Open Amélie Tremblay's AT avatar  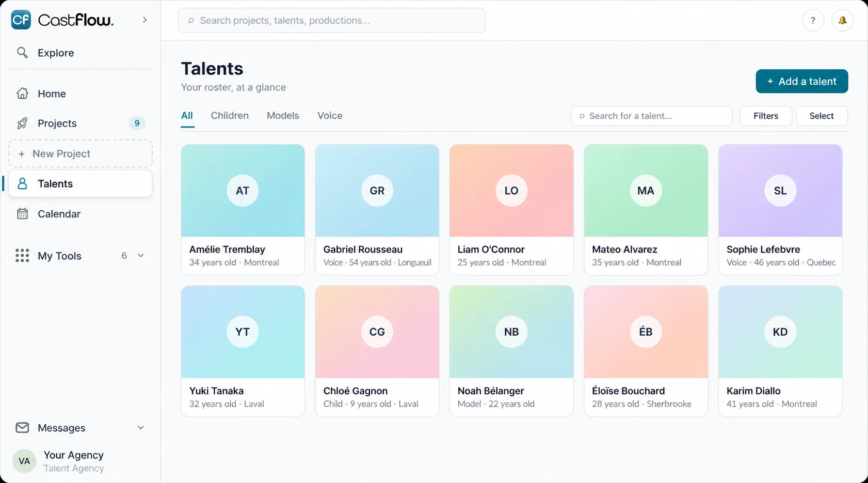[243, 191]
